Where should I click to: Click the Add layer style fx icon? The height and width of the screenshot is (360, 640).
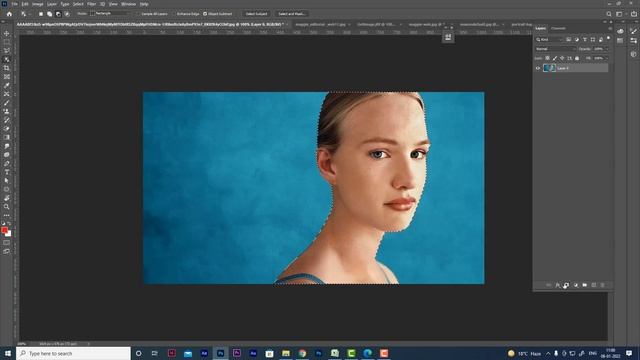(558, 285)
